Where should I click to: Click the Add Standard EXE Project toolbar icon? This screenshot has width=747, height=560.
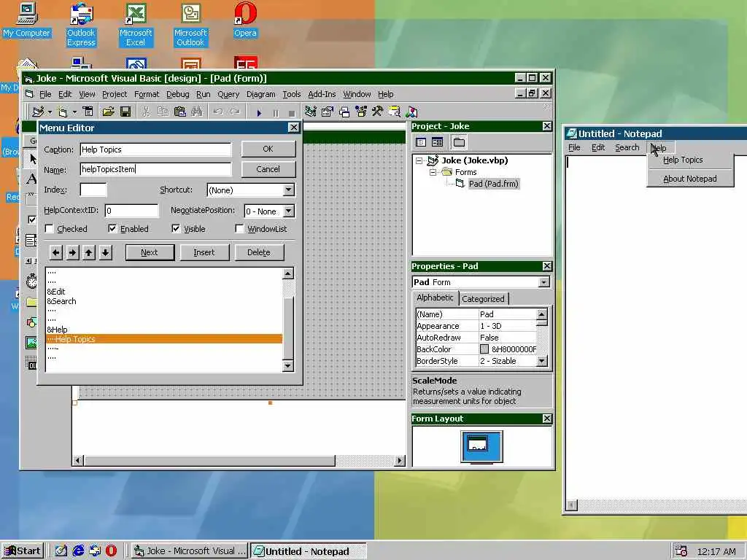pos(38,112)
